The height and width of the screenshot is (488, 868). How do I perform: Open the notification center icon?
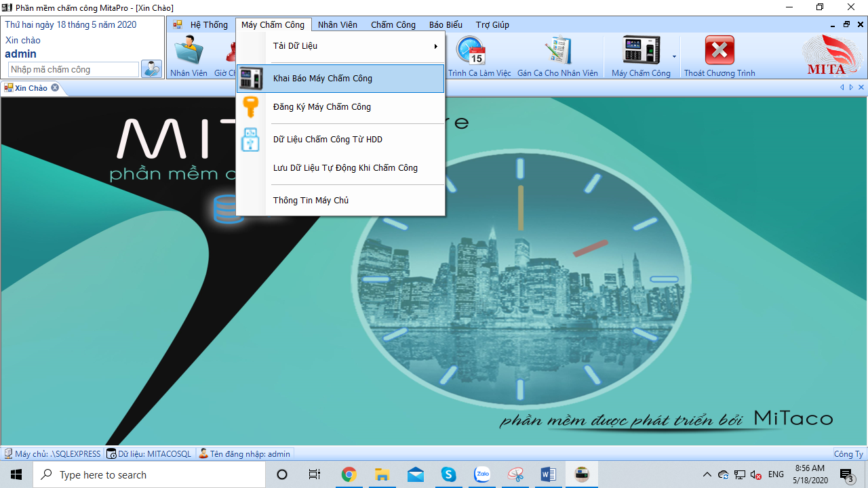coord(847,474)
